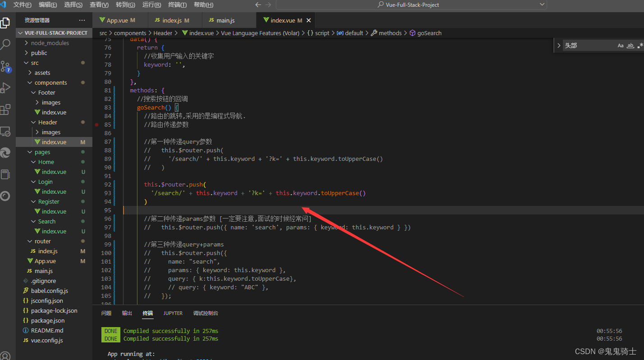The width and height of the screenshot is (644, 360).
Task: Switch to the 问题 panel tab
Action: pos(106,313)
